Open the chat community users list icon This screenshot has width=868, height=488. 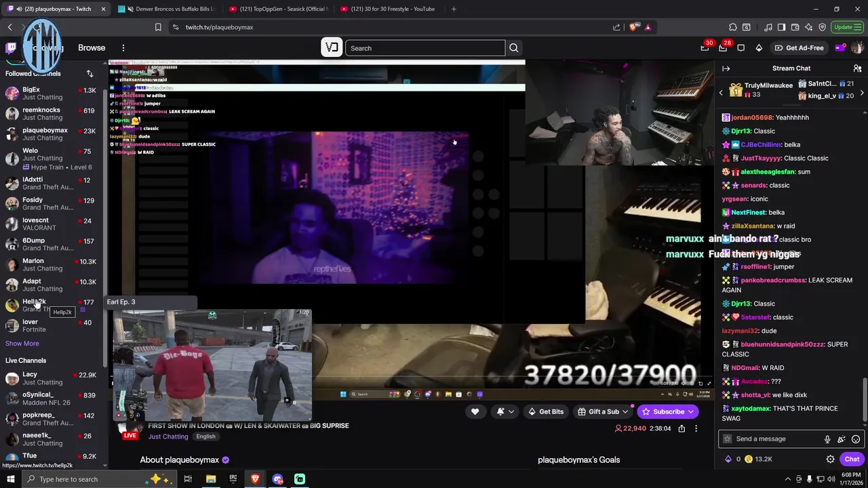pos(857,68)
